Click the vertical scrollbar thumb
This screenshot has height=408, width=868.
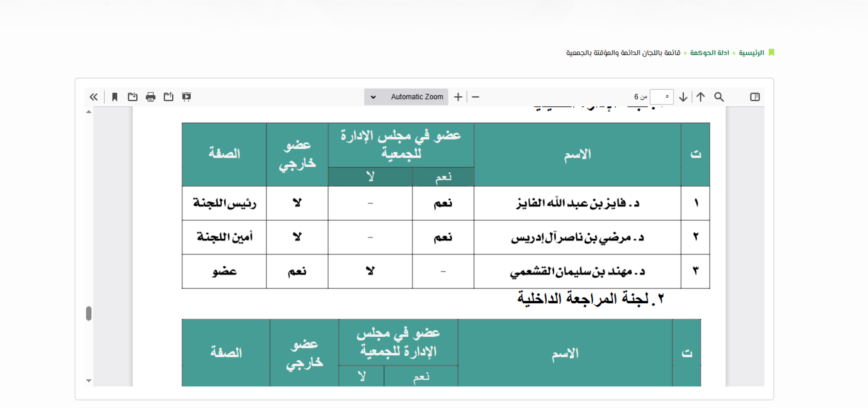(89, 313)
